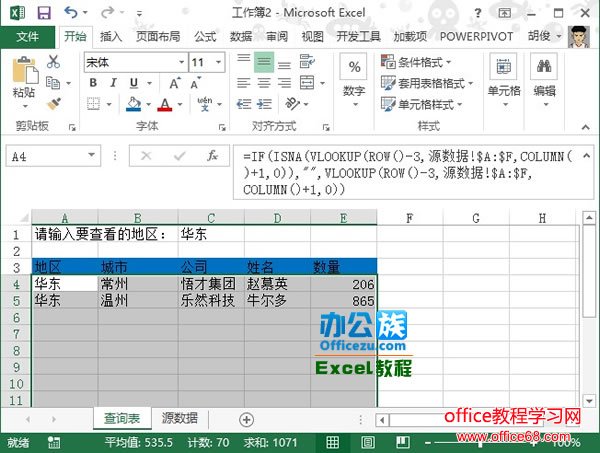
Task: Open the 数字 number format group
Action: point(354,80)
